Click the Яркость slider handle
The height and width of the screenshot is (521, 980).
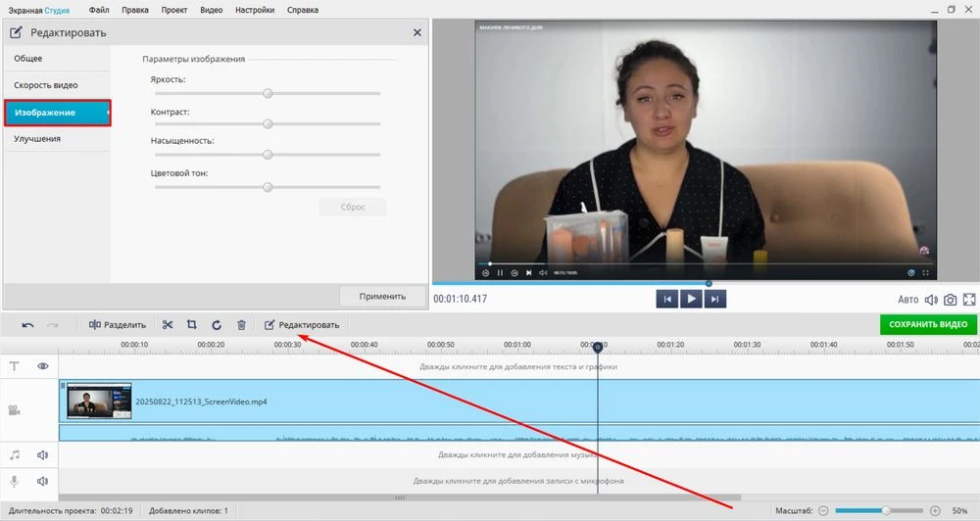267,93
